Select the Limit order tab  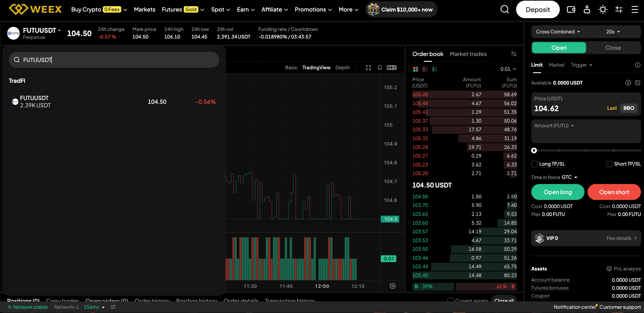[537, 65]
